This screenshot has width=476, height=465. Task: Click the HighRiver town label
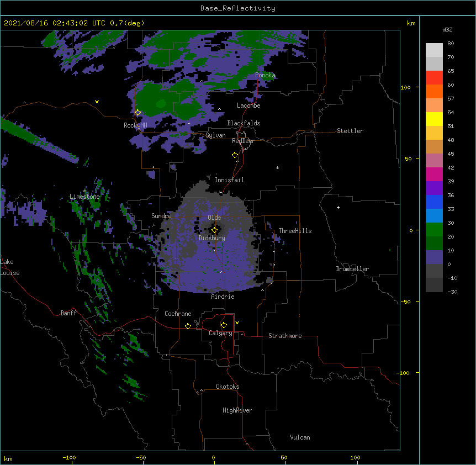tap(237, 410)
